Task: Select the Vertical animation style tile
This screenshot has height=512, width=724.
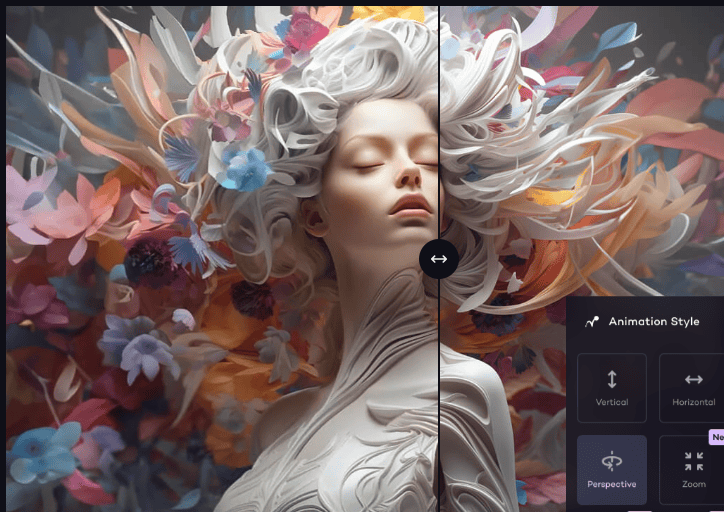Action: tap(612, 388)
